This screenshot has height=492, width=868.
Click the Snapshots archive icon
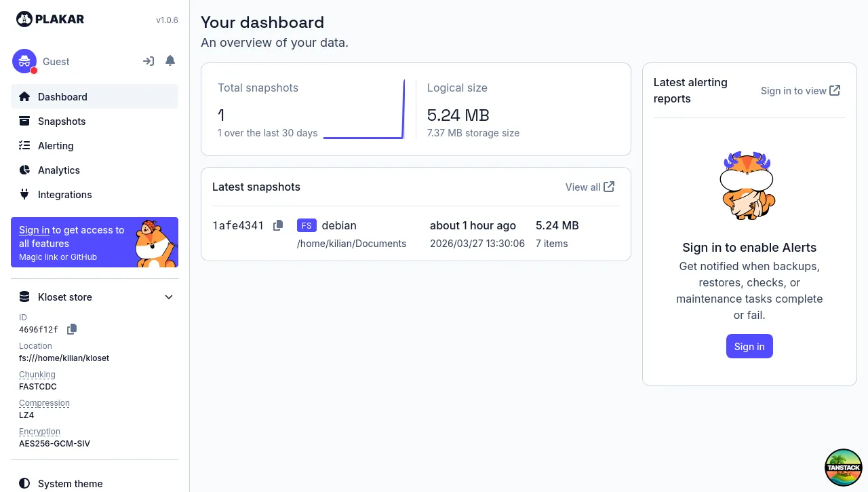pos(24,121)
